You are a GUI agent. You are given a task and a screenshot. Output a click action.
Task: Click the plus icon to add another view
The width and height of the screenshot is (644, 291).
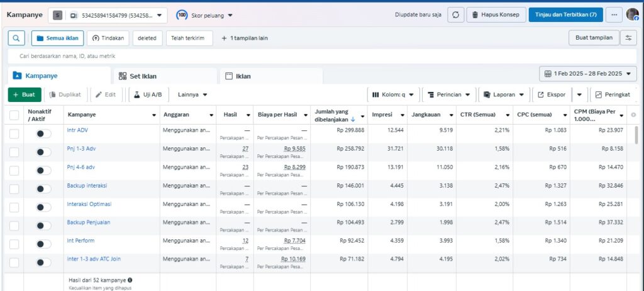pos(225,38)
